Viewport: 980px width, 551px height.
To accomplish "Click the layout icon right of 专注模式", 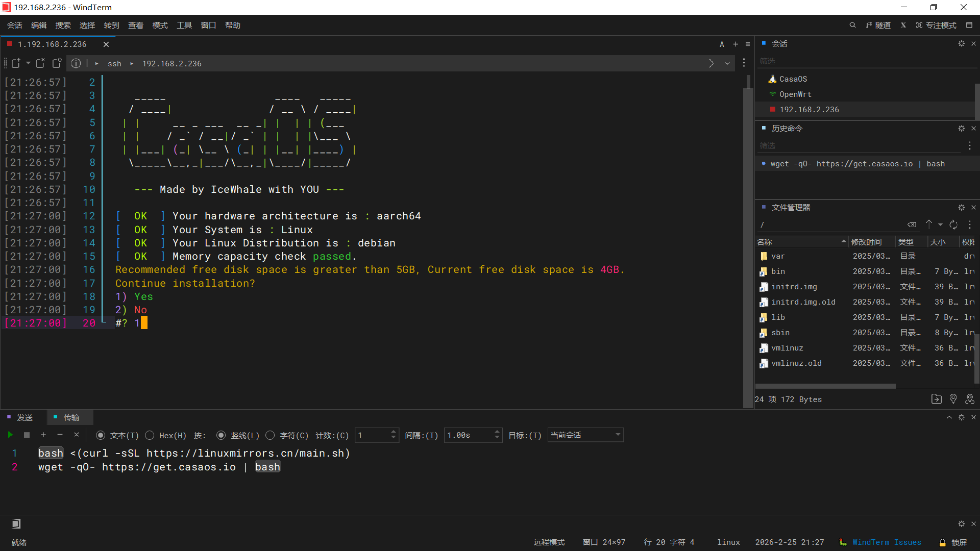I will pyautogui.click(x=969, y=25).
